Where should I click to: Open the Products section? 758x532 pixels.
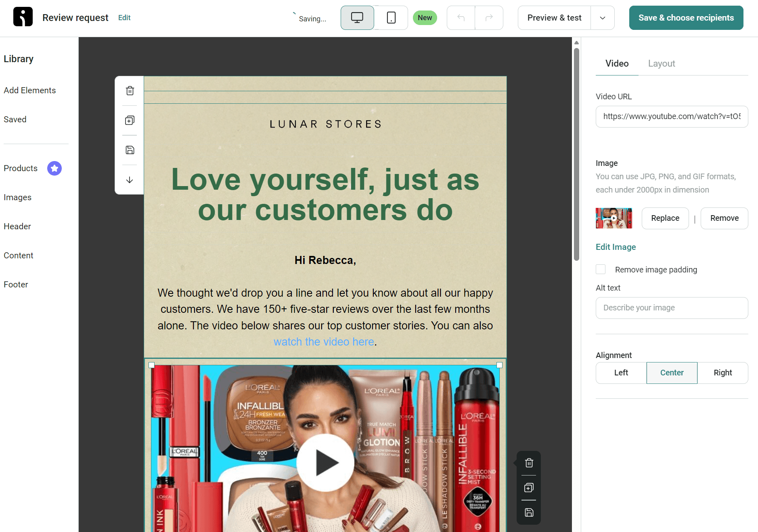coord(21,168)
